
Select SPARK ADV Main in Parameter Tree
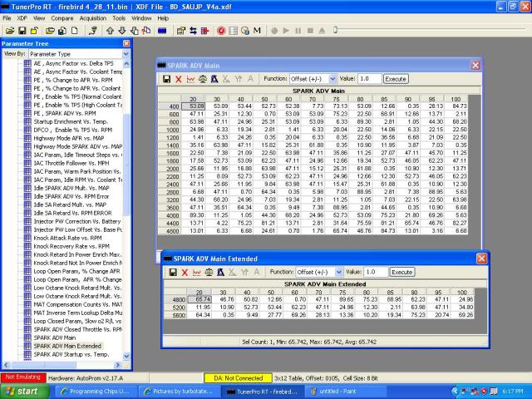[x=55, y=337]
